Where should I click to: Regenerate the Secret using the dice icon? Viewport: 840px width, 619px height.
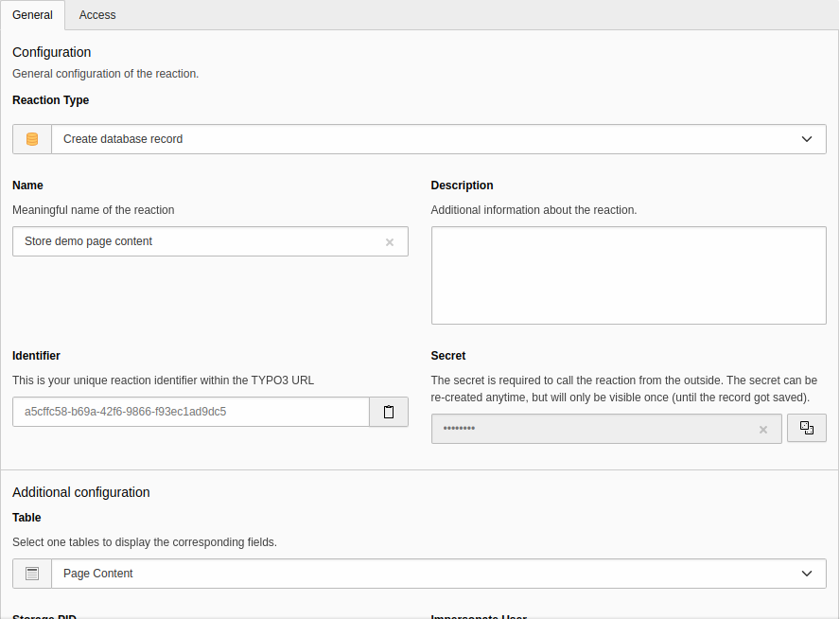pyautogui.click(x=806, y=428)
